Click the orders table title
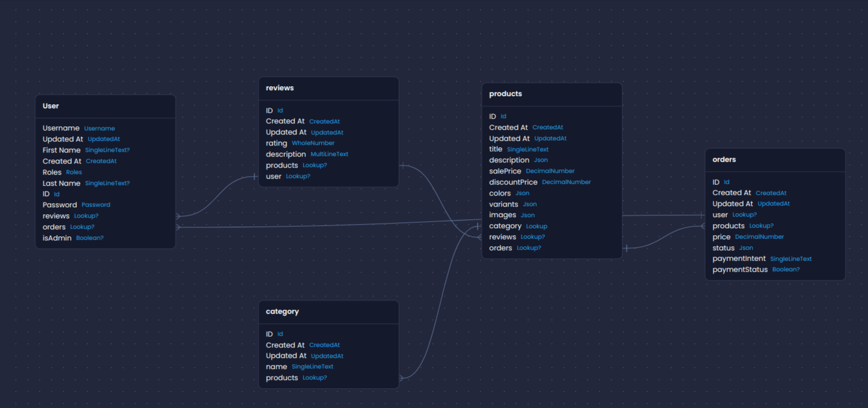This screenshot has height=408, width=868. point(724,159)
